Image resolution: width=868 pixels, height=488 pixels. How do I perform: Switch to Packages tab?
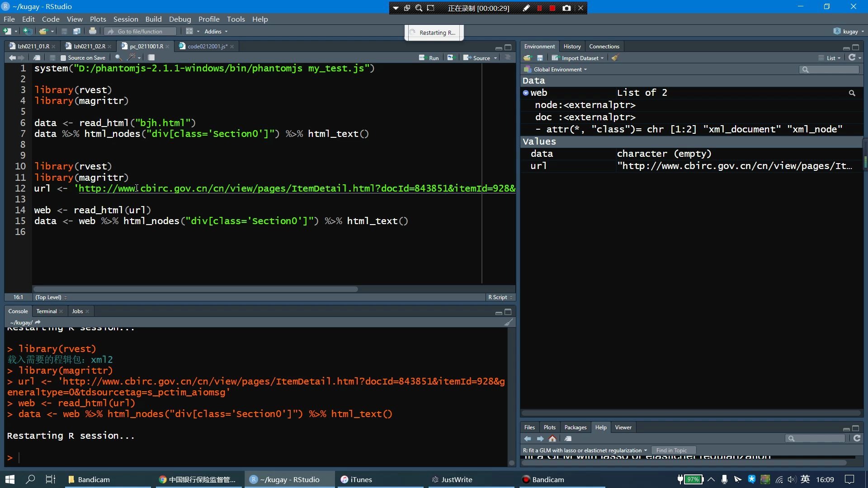click(575, 427)
